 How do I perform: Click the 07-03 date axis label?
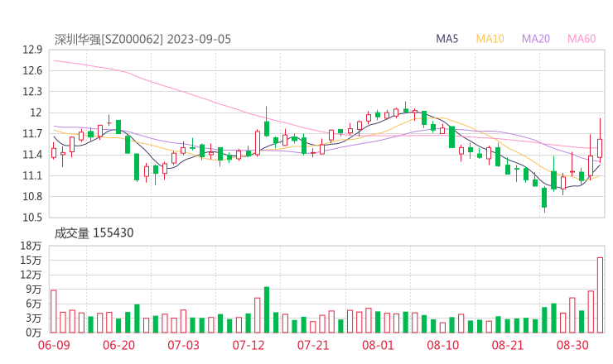[183, 345]
